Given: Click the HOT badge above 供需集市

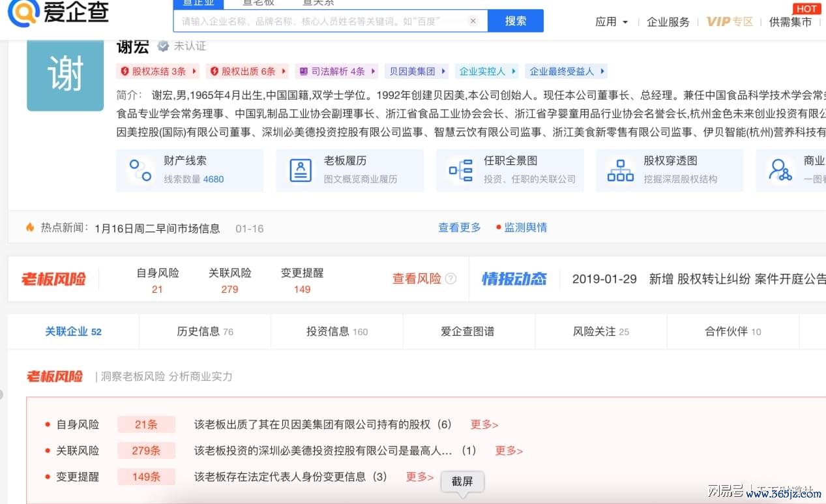Looking at the screenshot, I should click(x=806, y=8).
